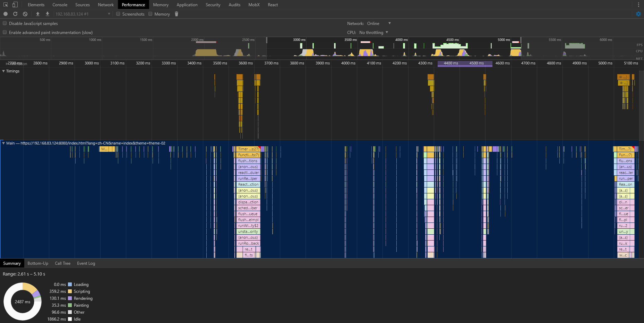Open the Audits panel
Viewport: 644px width, 323px height.
234,5
